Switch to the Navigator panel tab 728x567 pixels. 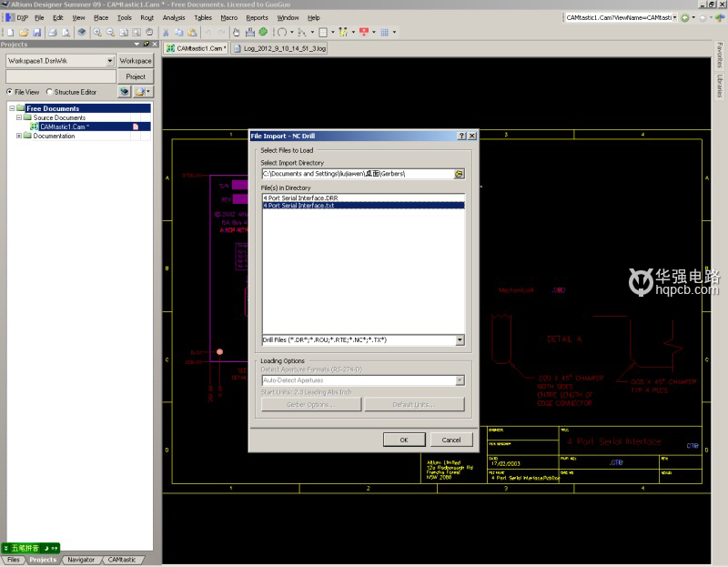(80, 560)
